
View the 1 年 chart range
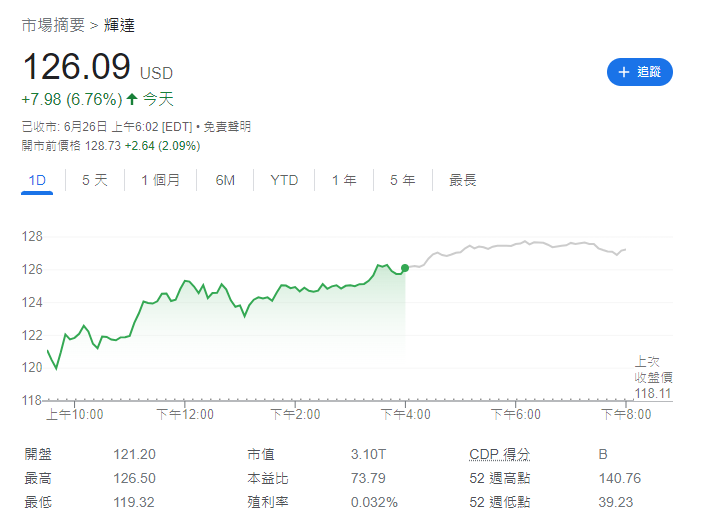344,180
